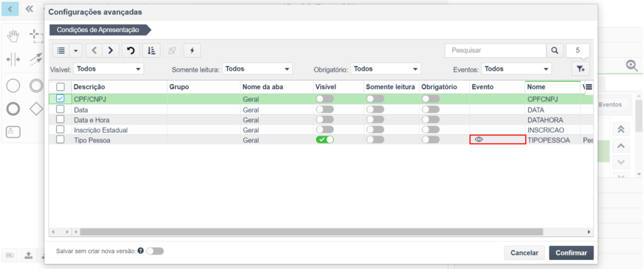Go to the next item with right chevron
Screen dimensions: 644x269
(x=110, y=50)
